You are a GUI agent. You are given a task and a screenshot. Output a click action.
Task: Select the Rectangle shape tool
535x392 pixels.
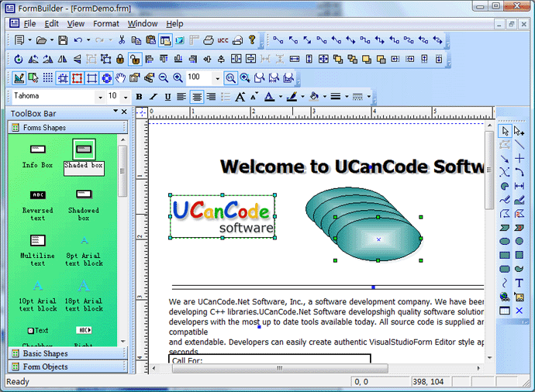505,256
